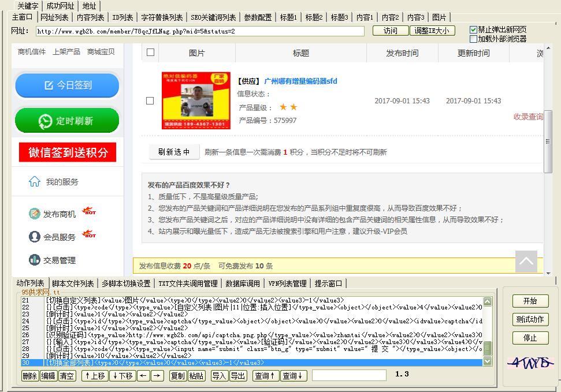Image resolution: width=561 pixels, height=392 pixels.
Task: Click the back-to-top arrow icon
Action: [x=526, y=262]
